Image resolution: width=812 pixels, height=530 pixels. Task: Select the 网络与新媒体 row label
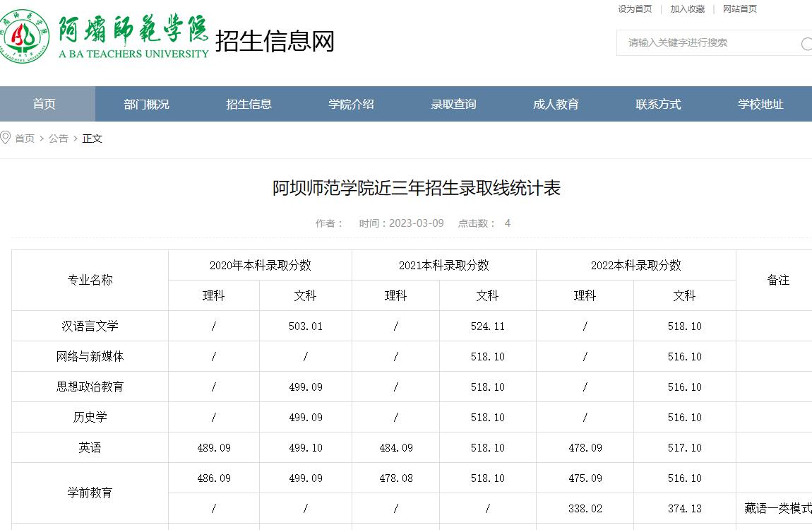pyautogui.click(x=90, y=356)
